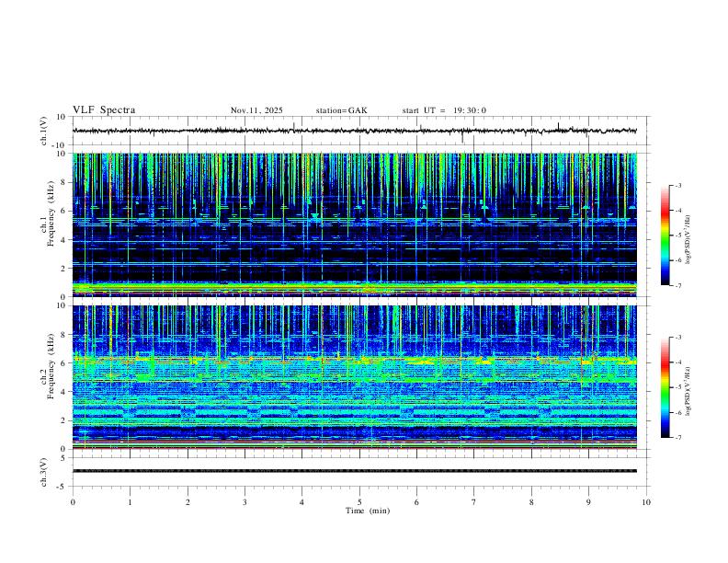Screen dimensions: 728x563
Task: Click the time axis tick label "1"
Action: (130, 502)
